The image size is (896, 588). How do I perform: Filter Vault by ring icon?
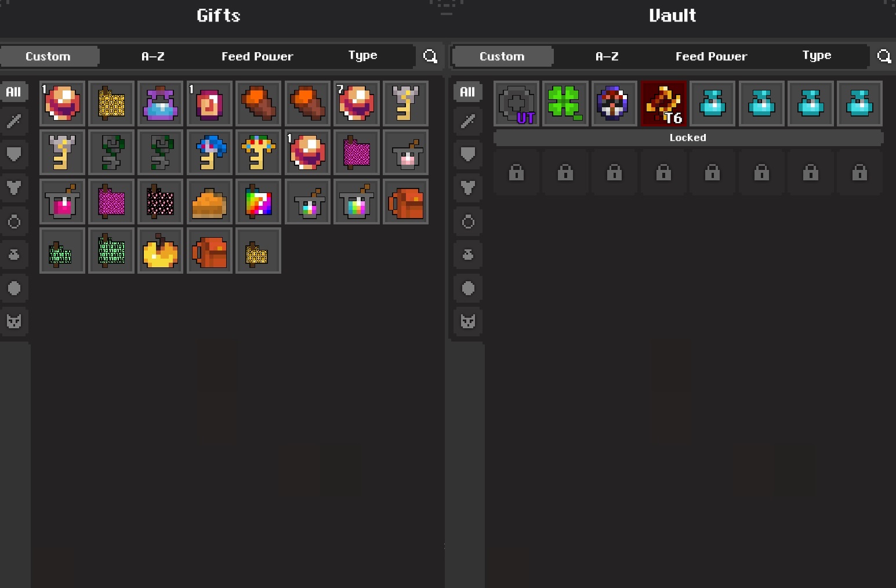[468, 222]
